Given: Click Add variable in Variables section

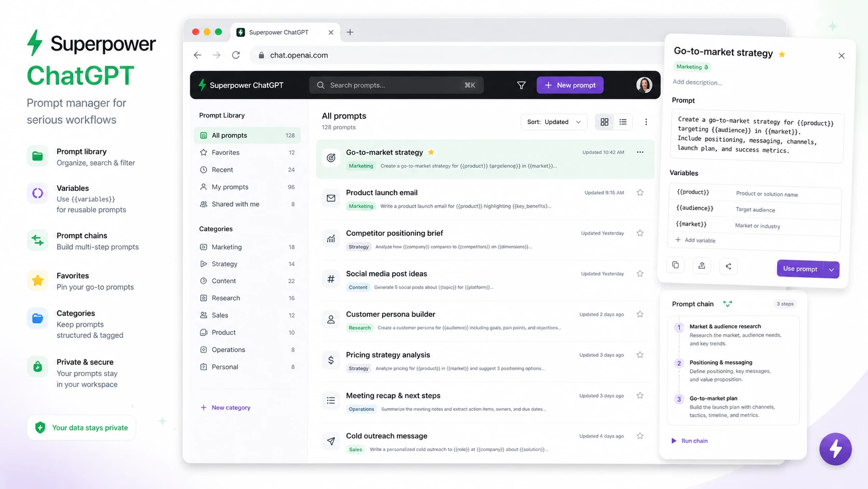Looking at the screenshot, I should 695,240.
